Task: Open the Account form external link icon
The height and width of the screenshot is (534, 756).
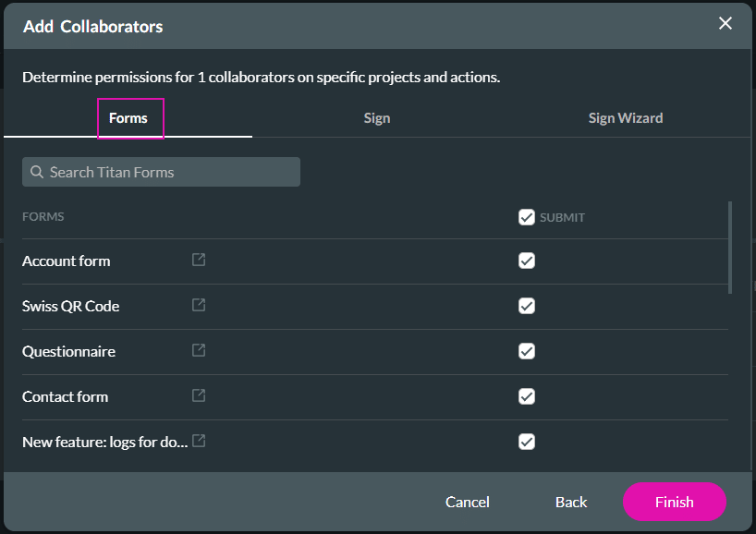Action: pos(198,261)
